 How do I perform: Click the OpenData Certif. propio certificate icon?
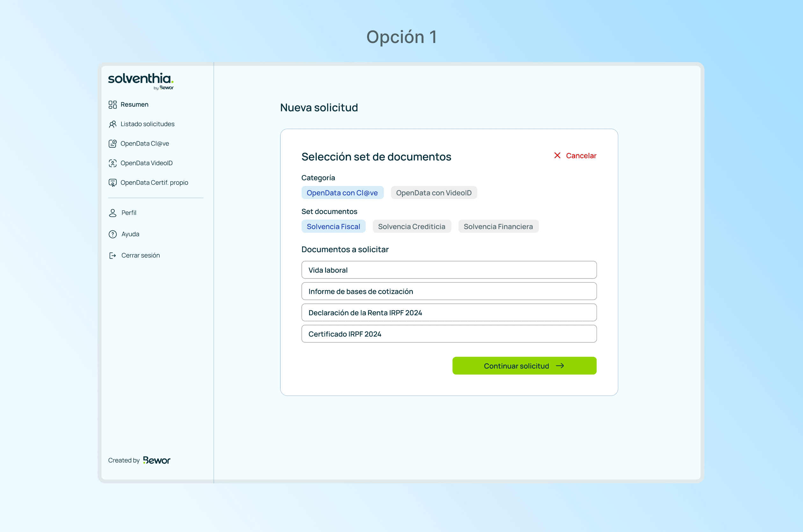pyautogui.click(x=112, y=183)
